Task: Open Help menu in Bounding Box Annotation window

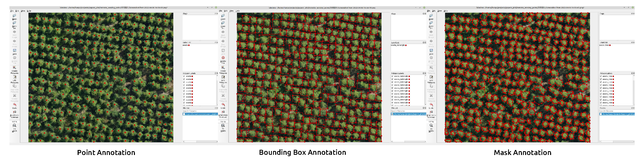Action: coord(237,11)
